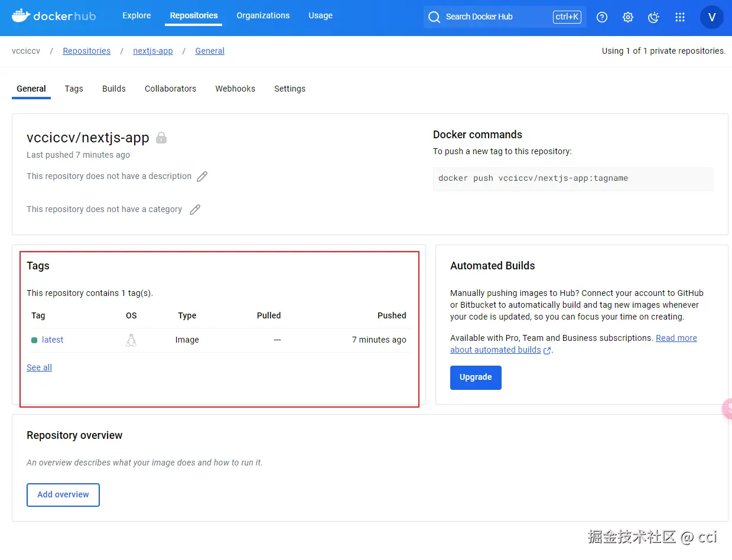Click 'Last pushed 7 minutes ago' text
Screen dimensions: 732x560
[78, 155]
